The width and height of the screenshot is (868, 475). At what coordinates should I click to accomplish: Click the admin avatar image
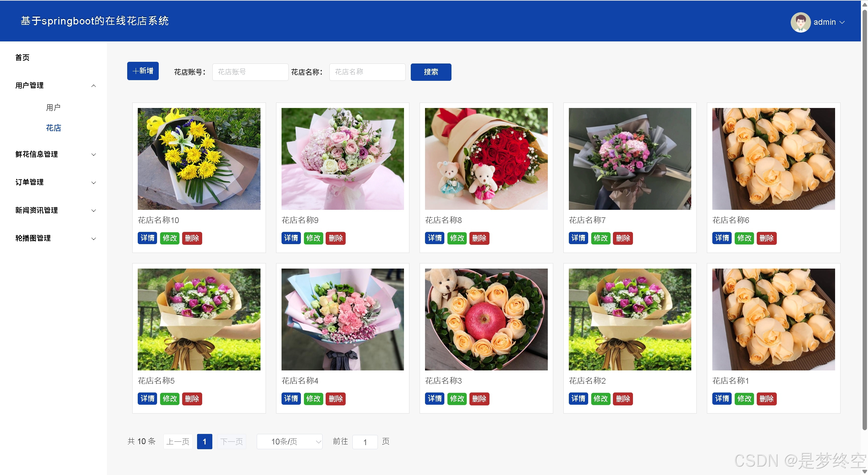800,22
